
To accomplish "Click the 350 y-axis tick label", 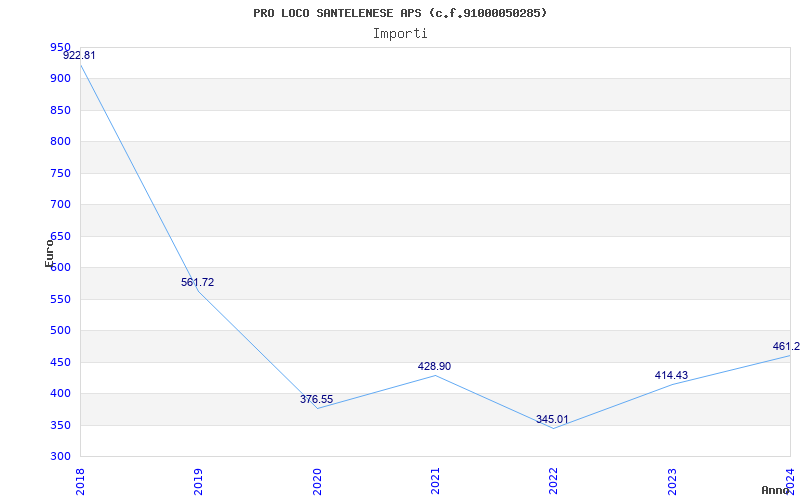I will [60, 425].
